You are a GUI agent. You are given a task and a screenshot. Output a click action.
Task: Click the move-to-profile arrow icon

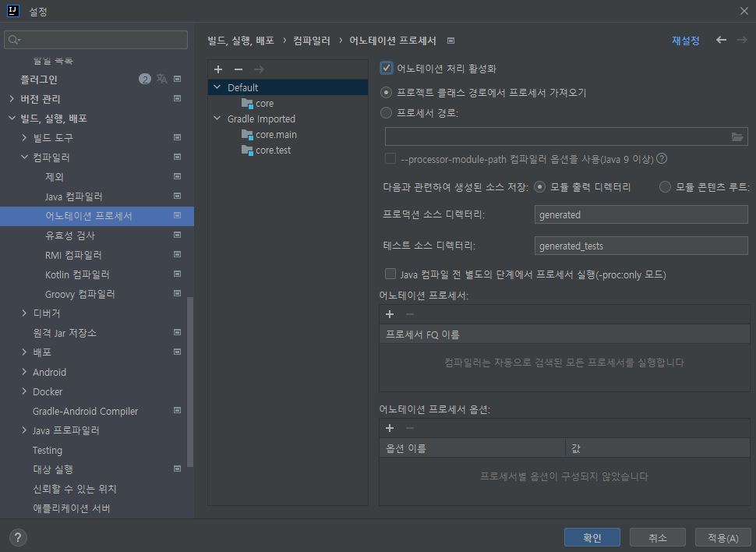point(259,69)
